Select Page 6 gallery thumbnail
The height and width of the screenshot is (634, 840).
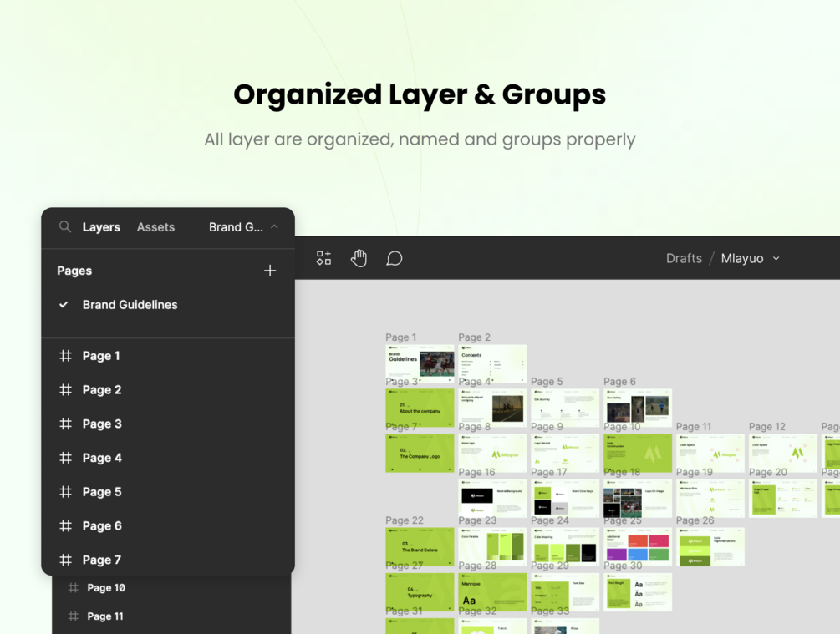pos(638,408)
